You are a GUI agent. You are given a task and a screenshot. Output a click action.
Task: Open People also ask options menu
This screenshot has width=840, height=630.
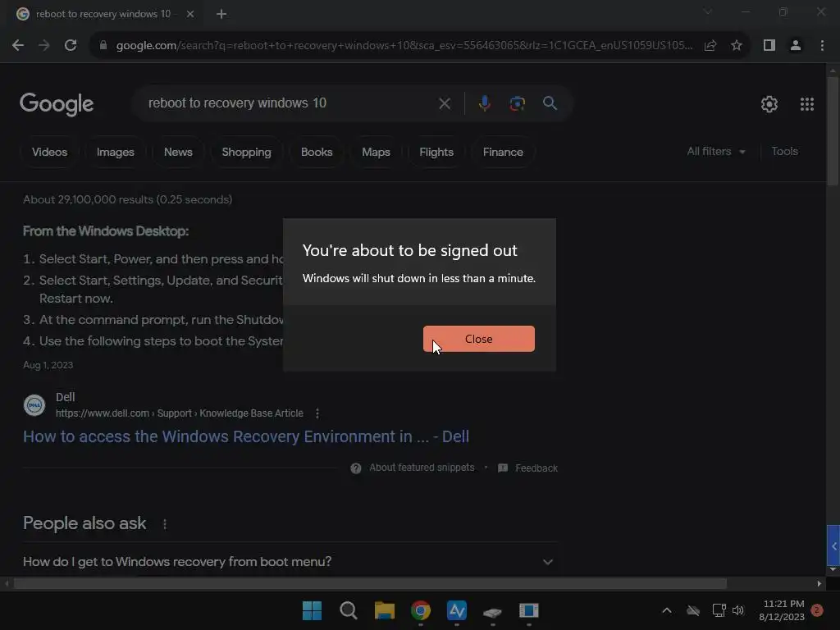pos(164,524)
